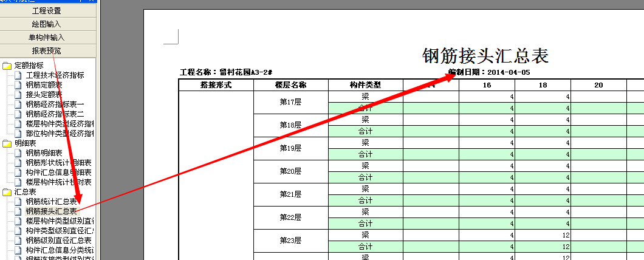The width and height of the screenshot is (644, 260).
Task: Click the 合计 cell under 第22层
Action: [x=366, y=224]
